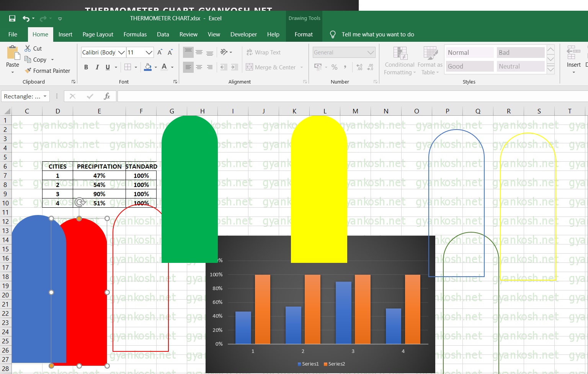The image size is (588, 374).
Task: Undo the last action
Action: [x=26, y=18]
